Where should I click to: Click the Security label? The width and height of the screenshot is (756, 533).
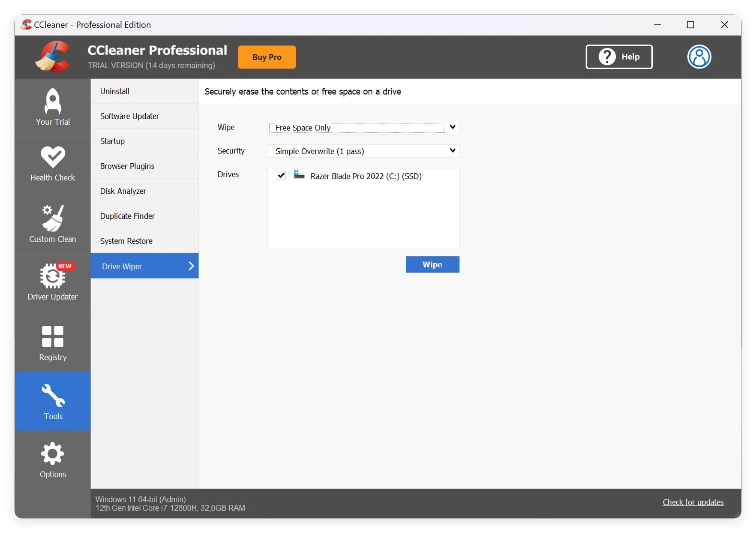coord(231,151)
